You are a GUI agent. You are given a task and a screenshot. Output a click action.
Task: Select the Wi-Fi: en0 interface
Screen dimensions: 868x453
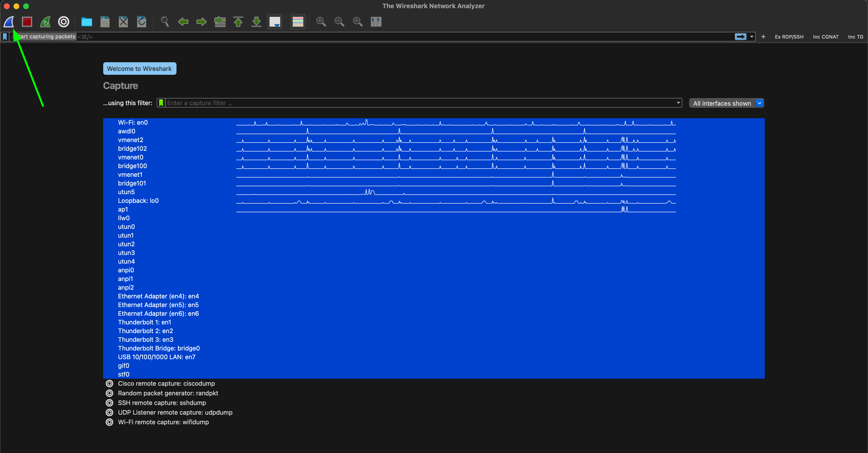pos(434,123)
